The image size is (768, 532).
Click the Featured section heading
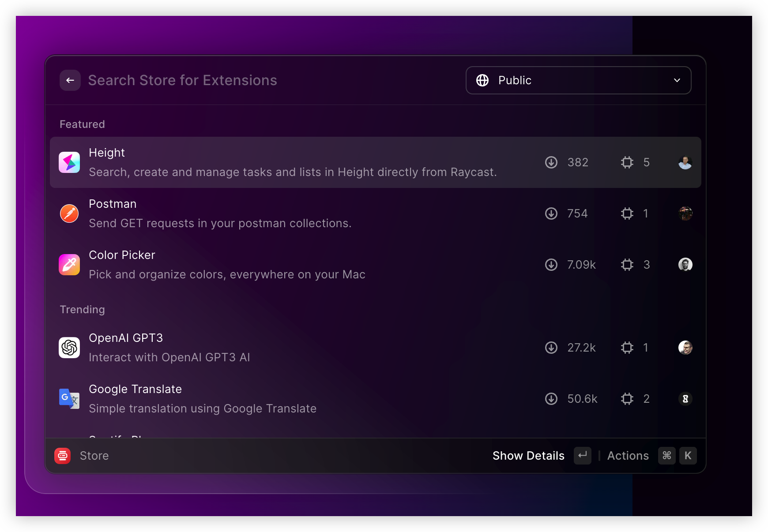(82, 124)
